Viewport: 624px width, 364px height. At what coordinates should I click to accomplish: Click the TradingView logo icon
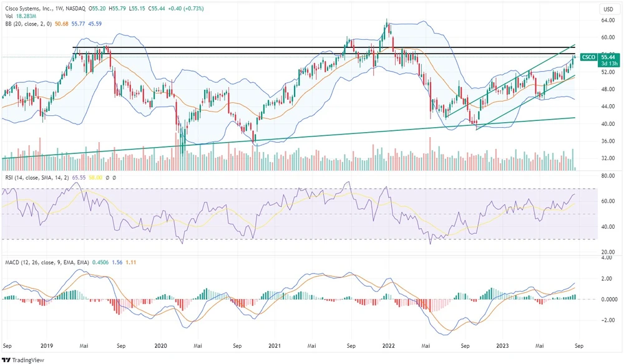[7, 359]
